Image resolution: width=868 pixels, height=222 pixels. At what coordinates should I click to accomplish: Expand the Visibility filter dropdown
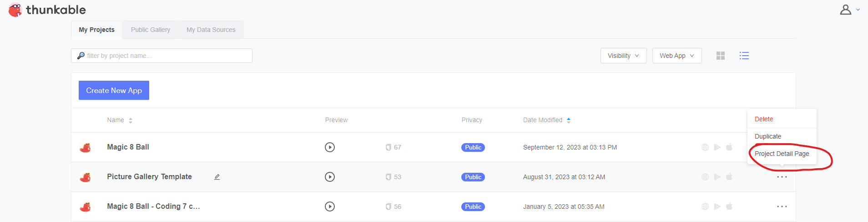(x=623, y=56)
